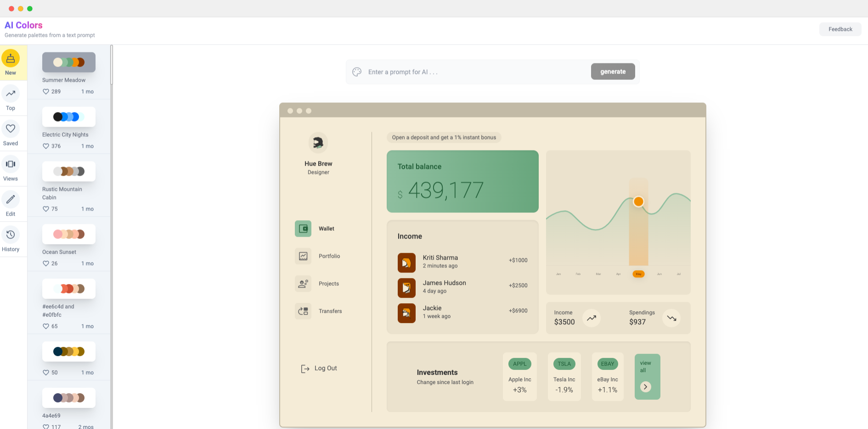Image resolution: width=868 pixels, height=429 pixels.
Task: Click the Transfers icon in mockup
Action: point(303,311)
